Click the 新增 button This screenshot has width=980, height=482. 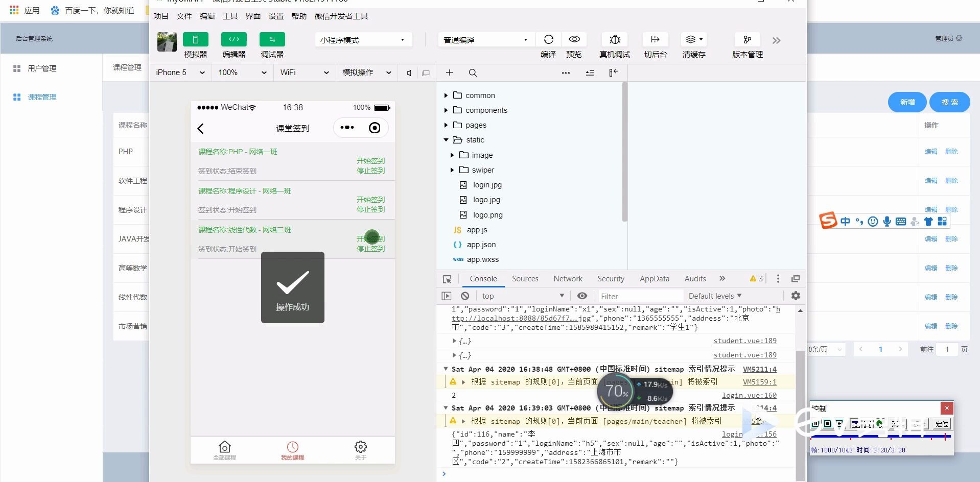point(907,102)
